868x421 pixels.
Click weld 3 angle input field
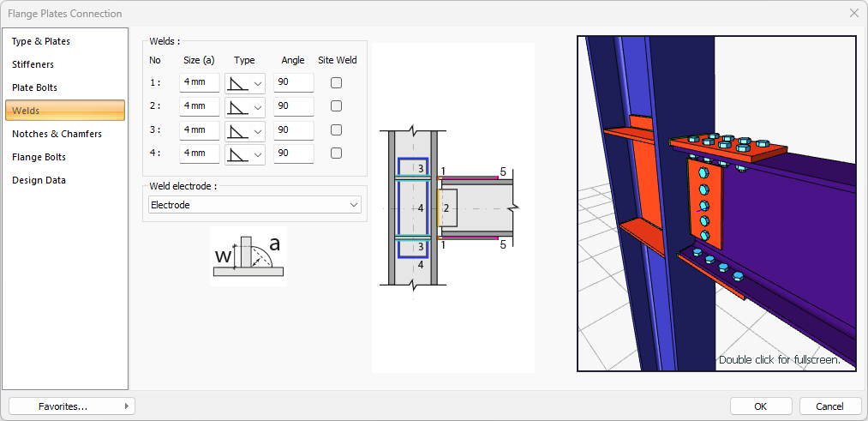click(x=293, y=130)
